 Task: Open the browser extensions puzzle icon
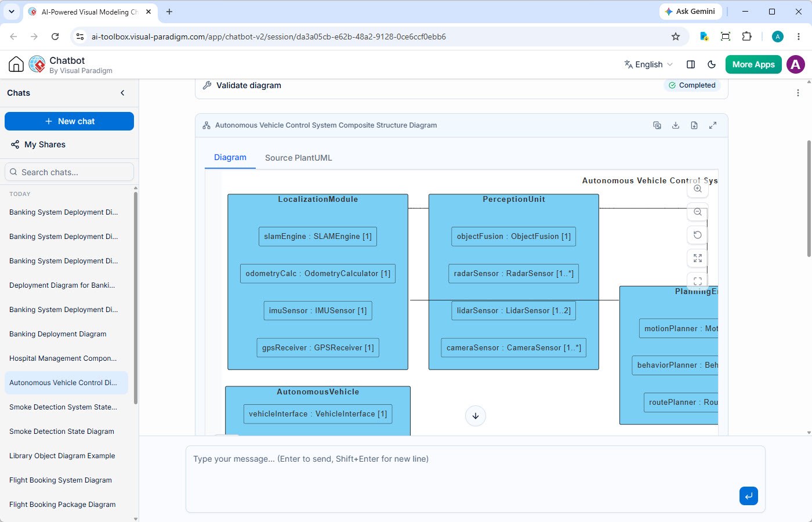(747, 37)
